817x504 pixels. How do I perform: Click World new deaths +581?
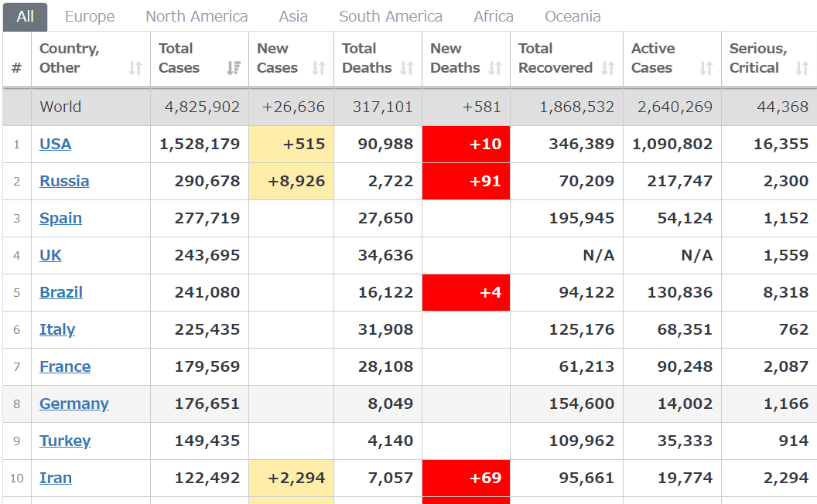pos(481,107)
